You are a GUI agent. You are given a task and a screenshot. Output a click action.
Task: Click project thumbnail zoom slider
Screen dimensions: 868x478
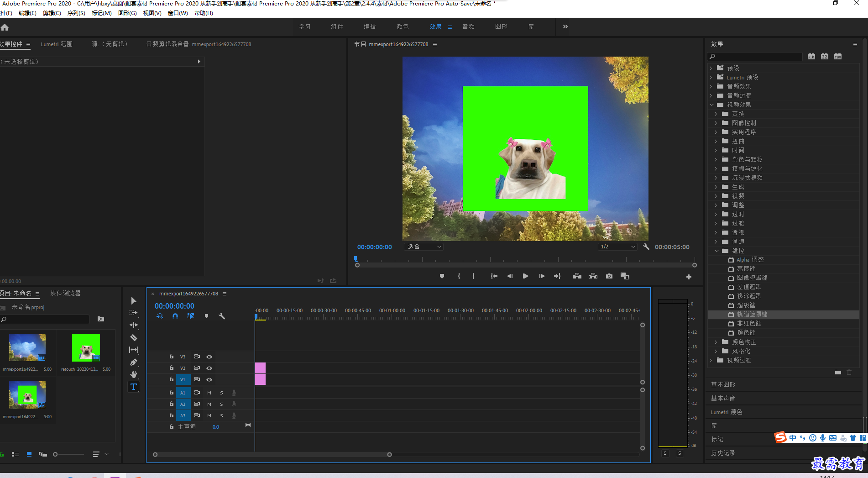68,454
